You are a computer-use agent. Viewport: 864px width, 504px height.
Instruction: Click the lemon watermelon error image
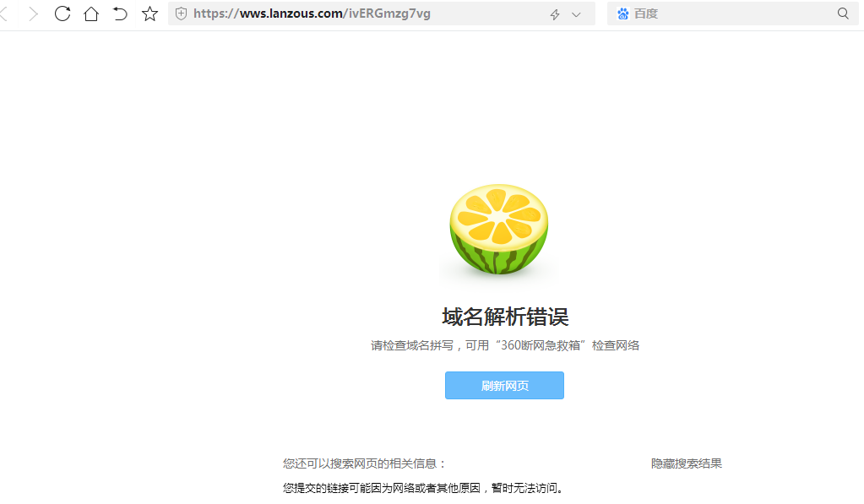pos(498,229)
